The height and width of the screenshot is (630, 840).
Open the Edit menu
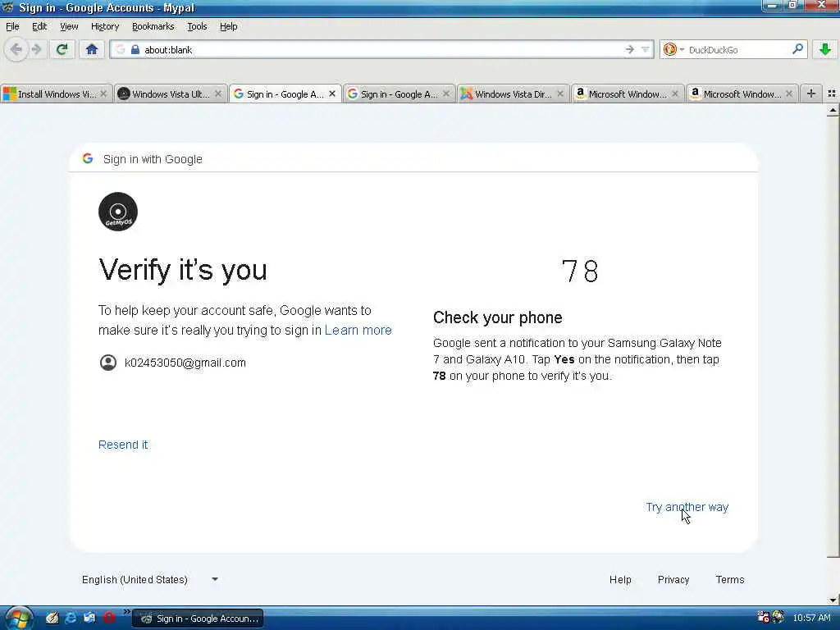[x=39, y=26]
